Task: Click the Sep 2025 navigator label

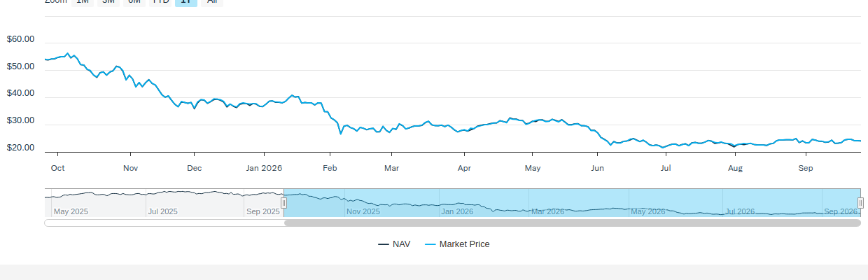Action: 262,211
